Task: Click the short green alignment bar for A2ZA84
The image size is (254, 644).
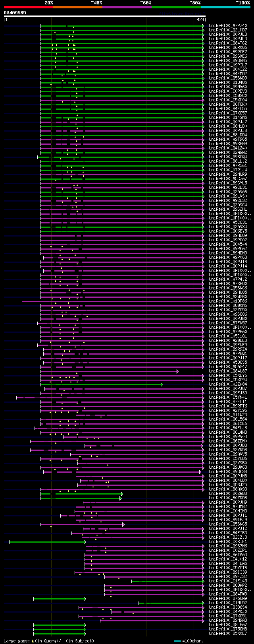Action: pos(101,384)
